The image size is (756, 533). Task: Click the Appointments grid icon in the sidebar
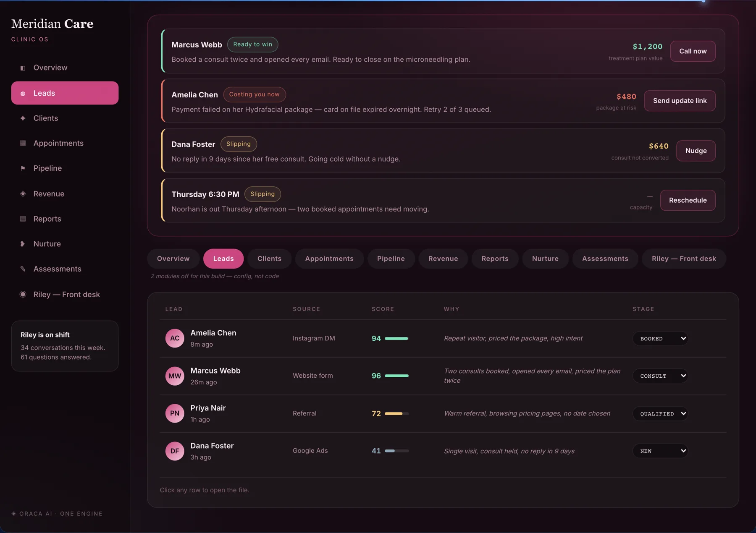(x=23, y=143)
